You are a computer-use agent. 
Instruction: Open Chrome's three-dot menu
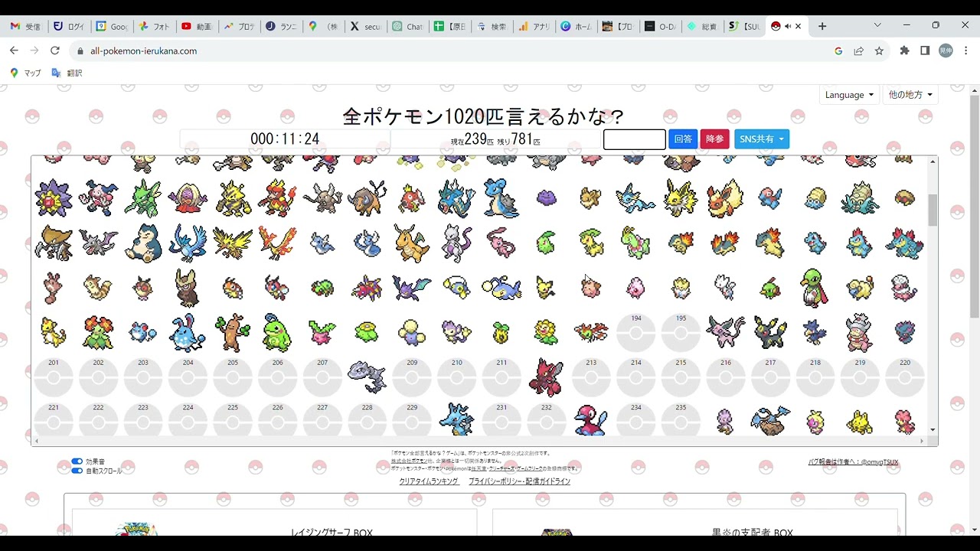[966, 51]
